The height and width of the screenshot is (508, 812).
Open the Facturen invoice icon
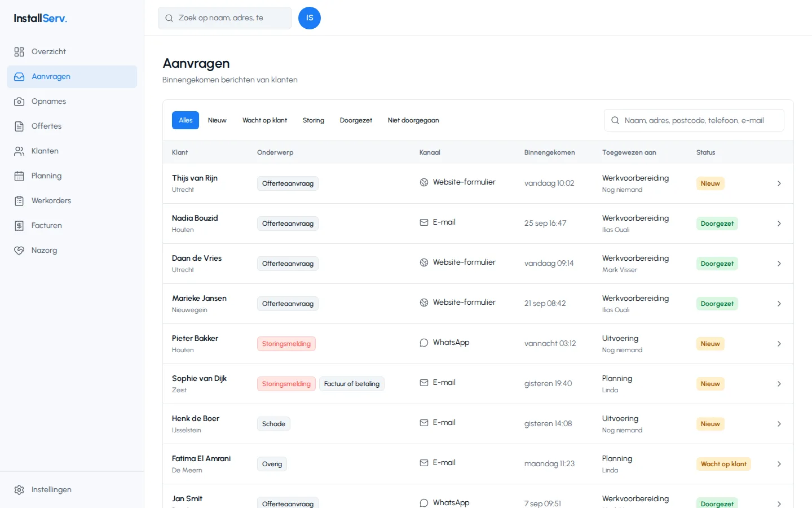19,226
